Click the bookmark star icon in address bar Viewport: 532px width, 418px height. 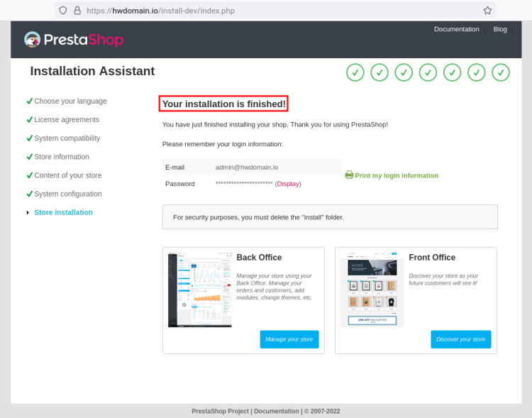tap(487, 11)
